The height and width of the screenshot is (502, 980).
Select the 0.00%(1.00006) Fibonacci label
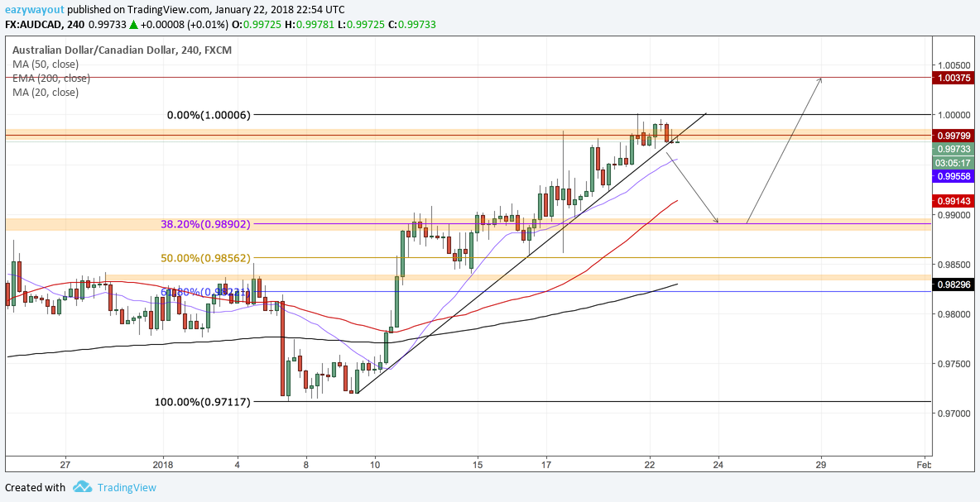click(x=209, y=115)
